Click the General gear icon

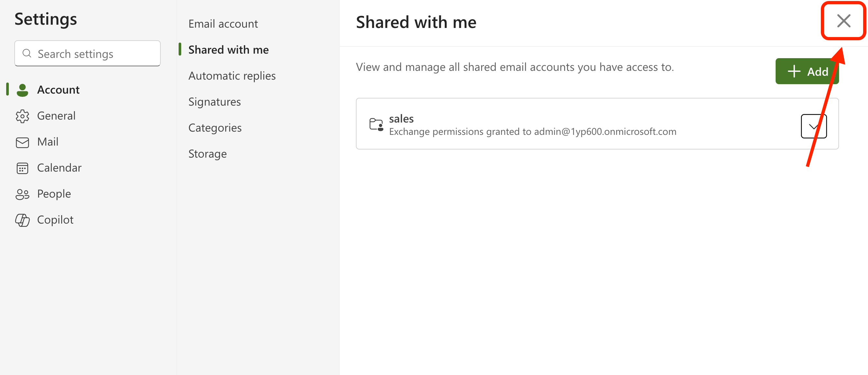tap(22, 116)
